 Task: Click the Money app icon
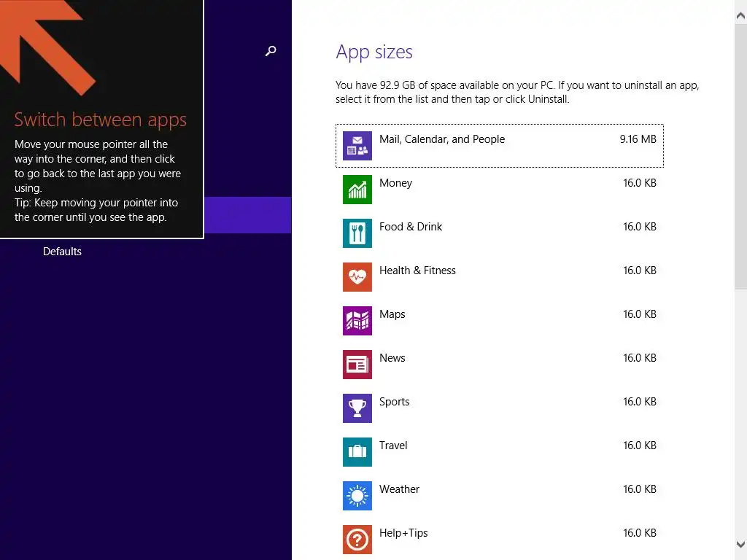357,190
